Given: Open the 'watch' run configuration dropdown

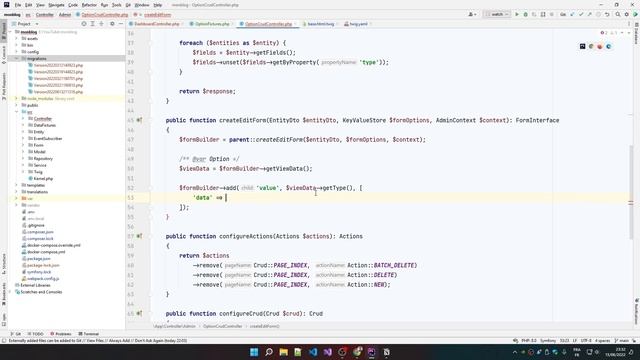Looking at the screenshot, I should [x=497, y=14].
